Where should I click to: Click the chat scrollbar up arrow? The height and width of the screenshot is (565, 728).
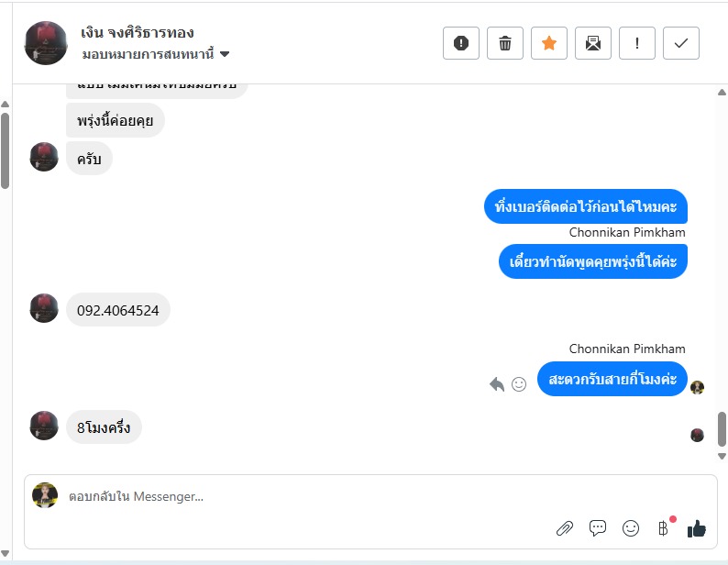[722, 92]
